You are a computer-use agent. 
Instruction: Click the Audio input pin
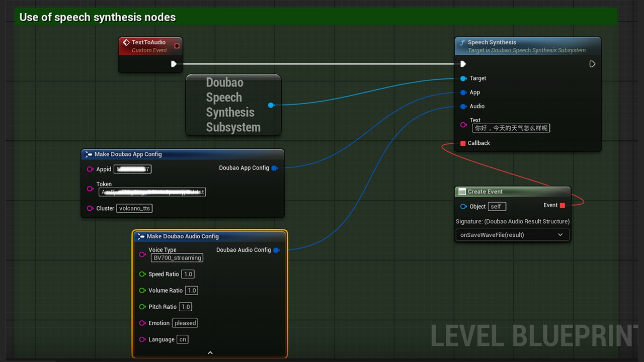tap(463, 107)
